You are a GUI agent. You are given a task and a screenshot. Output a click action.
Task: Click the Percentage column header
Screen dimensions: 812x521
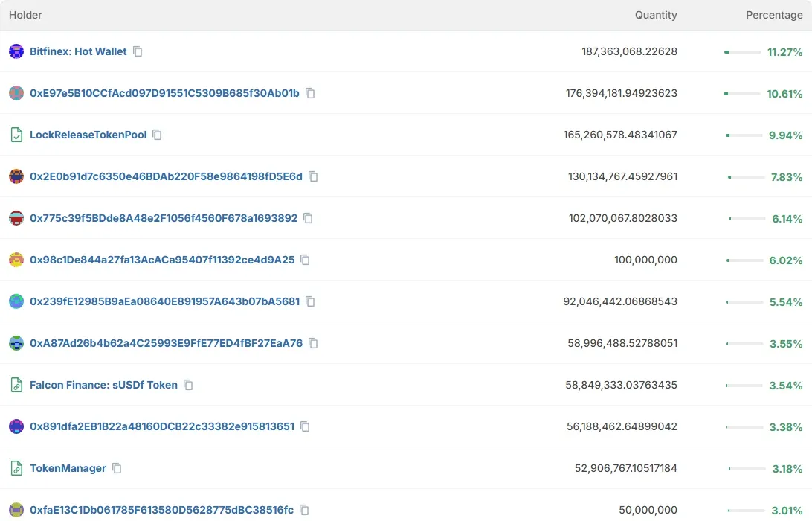click(774, 15)
